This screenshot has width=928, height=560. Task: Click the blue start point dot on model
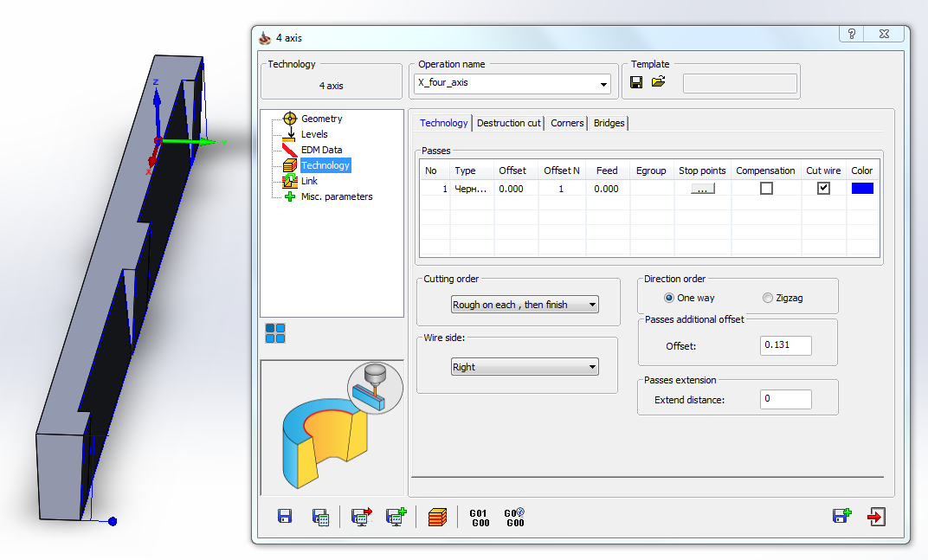click(x=113, y=522)
